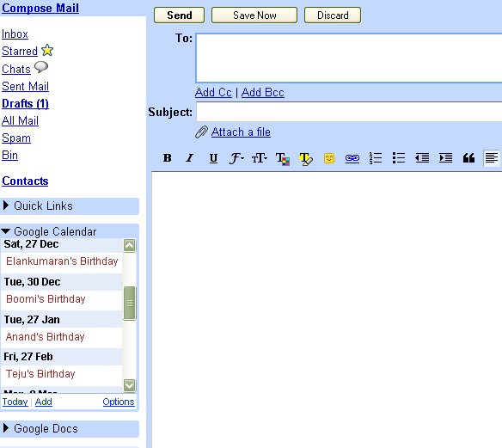Open the calendar Options link
This screenshot has width=502, height=448.
click(x=119, y=402)
